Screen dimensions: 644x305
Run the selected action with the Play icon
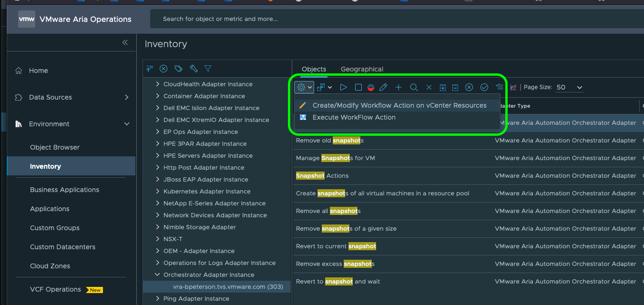pos(343,87)
